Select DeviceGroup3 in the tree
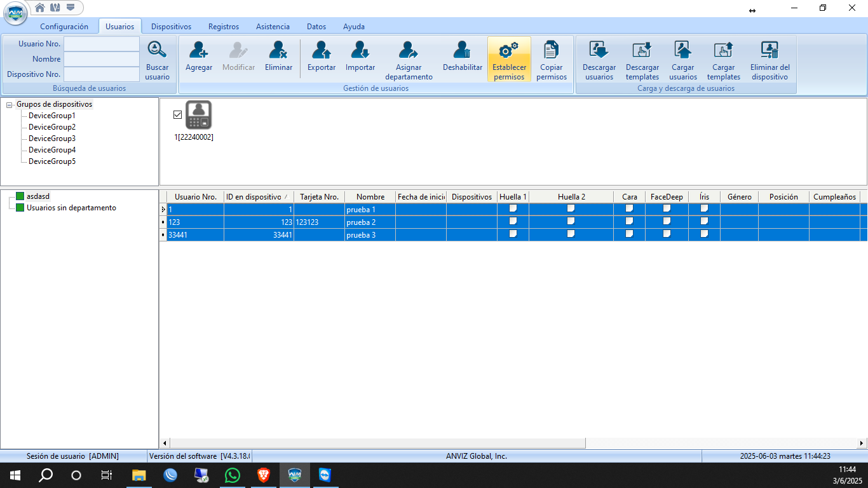This screenshot has height=488, width=868. click(x=52, y=139)
